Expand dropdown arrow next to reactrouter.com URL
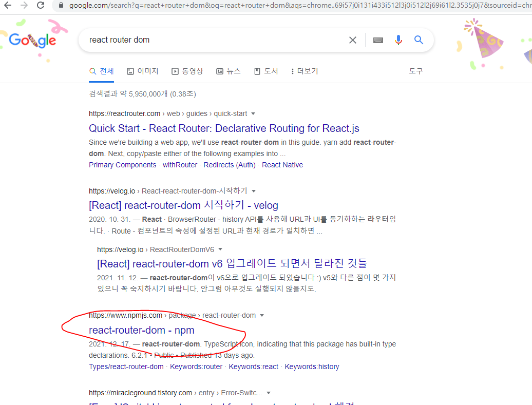Image resolution: width=532 pixels, height=405 pixels. click(x=253, y=113)
